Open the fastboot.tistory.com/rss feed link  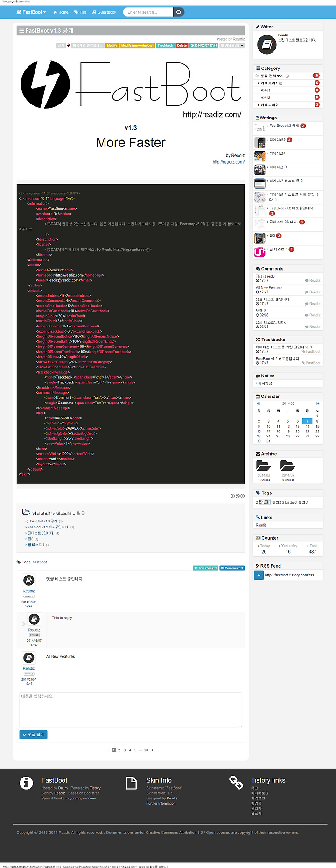(x=289, y=575)
